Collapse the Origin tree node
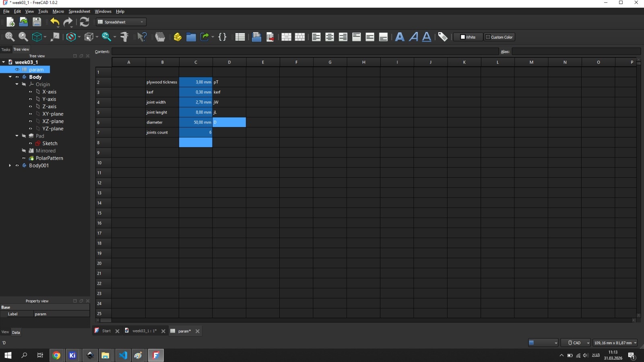Screen dimensions: 644x362 click(17, 84)
